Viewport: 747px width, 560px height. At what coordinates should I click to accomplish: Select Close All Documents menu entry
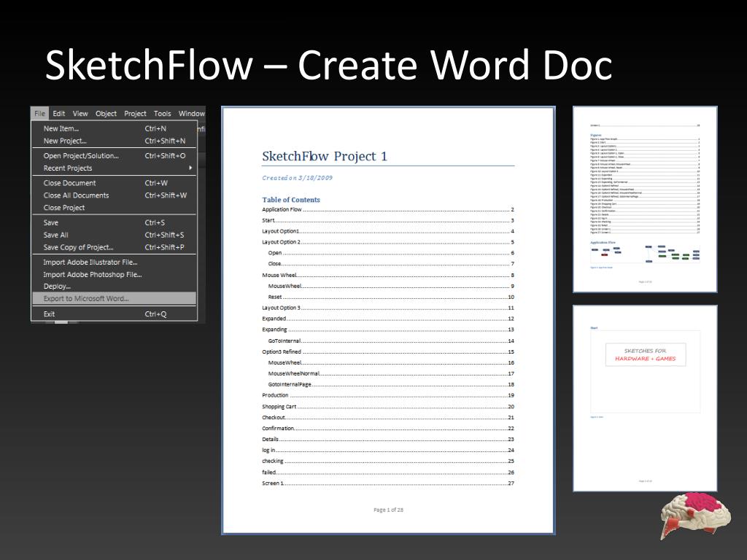(x=115, y=195)
